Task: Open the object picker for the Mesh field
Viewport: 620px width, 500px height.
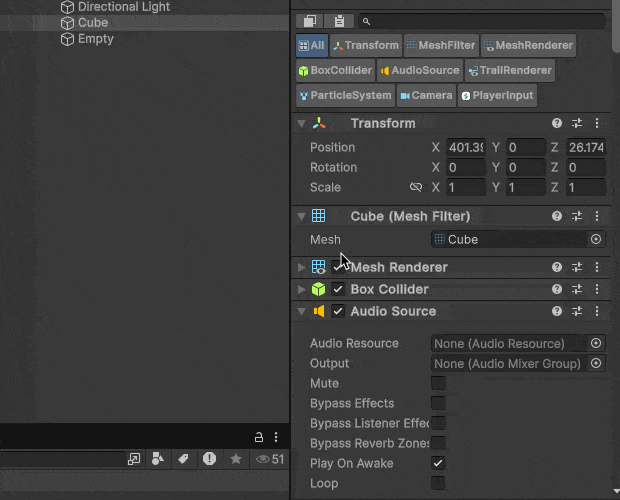Action: click(x=596, y=239)
